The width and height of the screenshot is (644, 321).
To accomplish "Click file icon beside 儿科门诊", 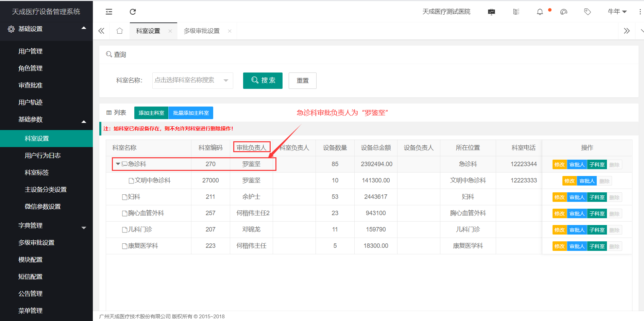I will (125, 230).
